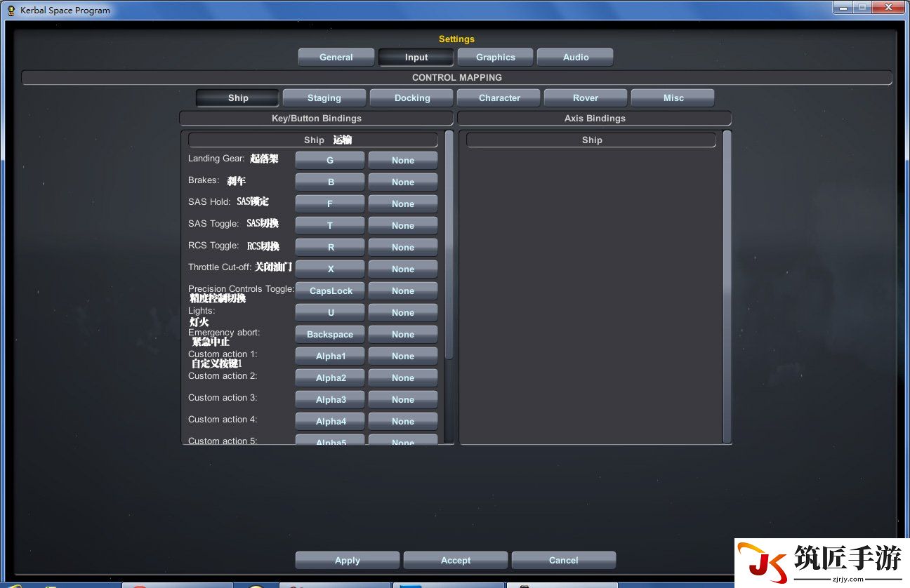Select the Ship control mapping tab
This screenshot has height=588, width=910.
[x=238, y=98]
